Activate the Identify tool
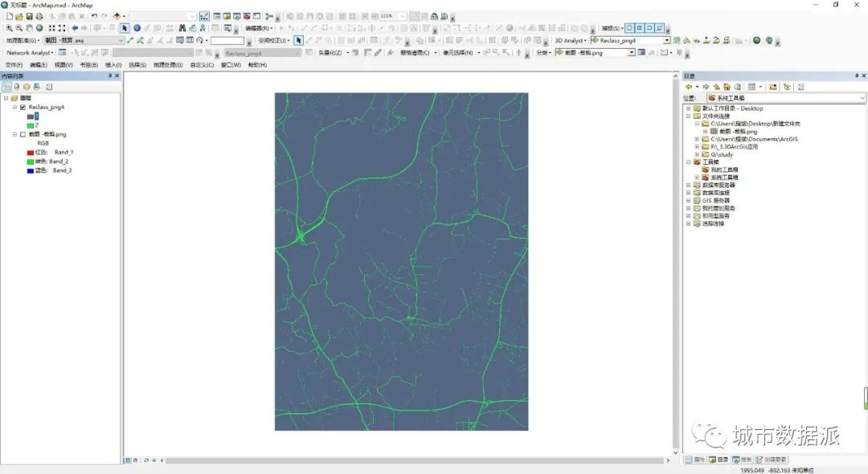 tap(137, 27)
